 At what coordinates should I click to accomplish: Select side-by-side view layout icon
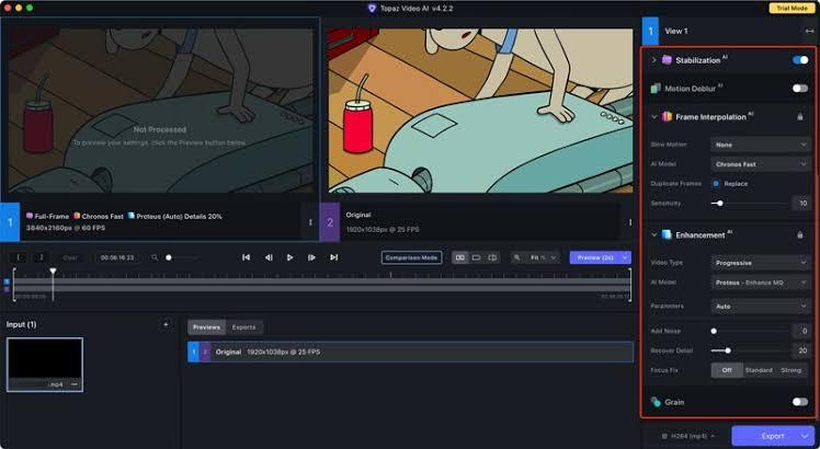point(460,258)
